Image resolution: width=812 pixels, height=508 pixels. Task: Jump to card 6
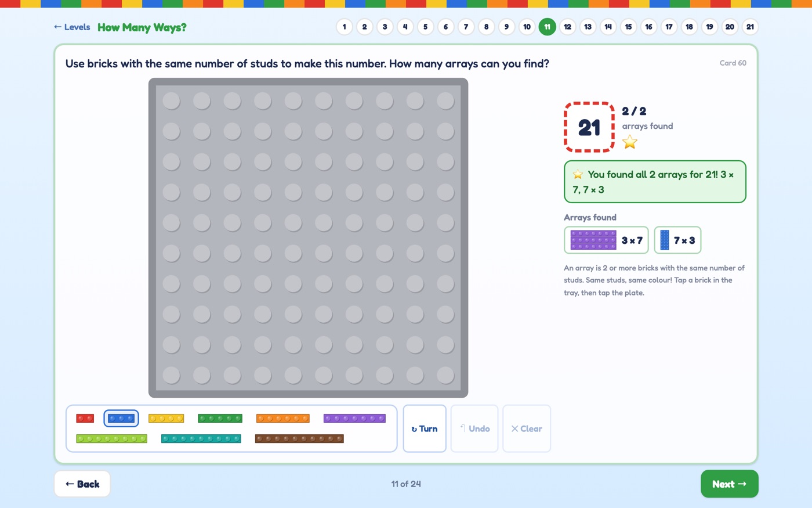point(446,27)
